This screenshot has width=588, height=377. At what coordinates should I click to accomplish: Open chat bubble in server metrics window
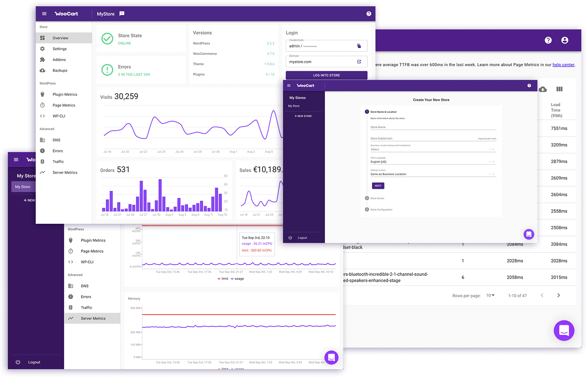pos(332,357)
